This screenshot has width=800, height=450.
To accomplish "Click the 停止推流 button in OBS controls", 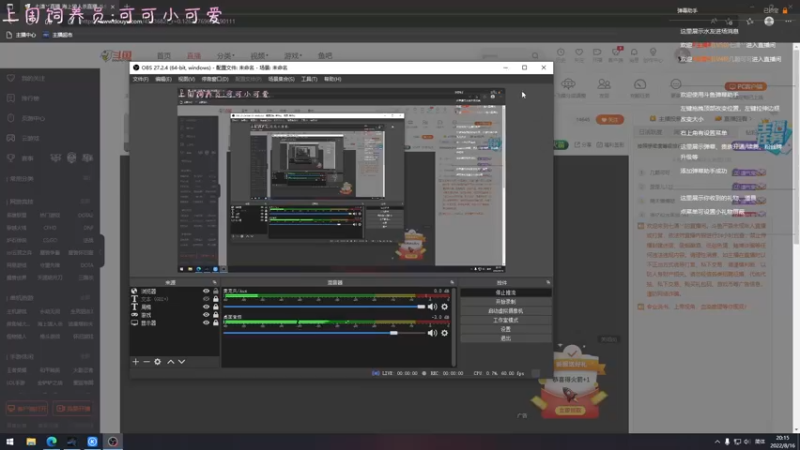I will click(x=506, y=292).
